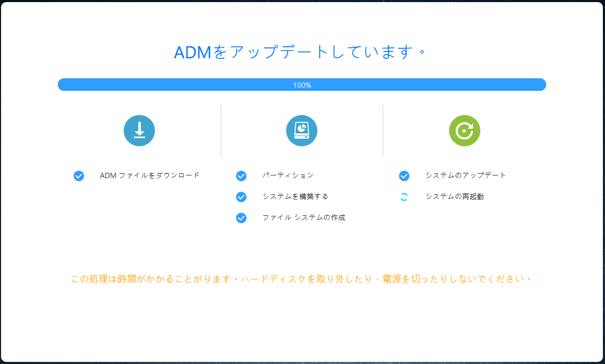Click the blue download arrow icon
The image size is (605, 364).
(139, 131)
